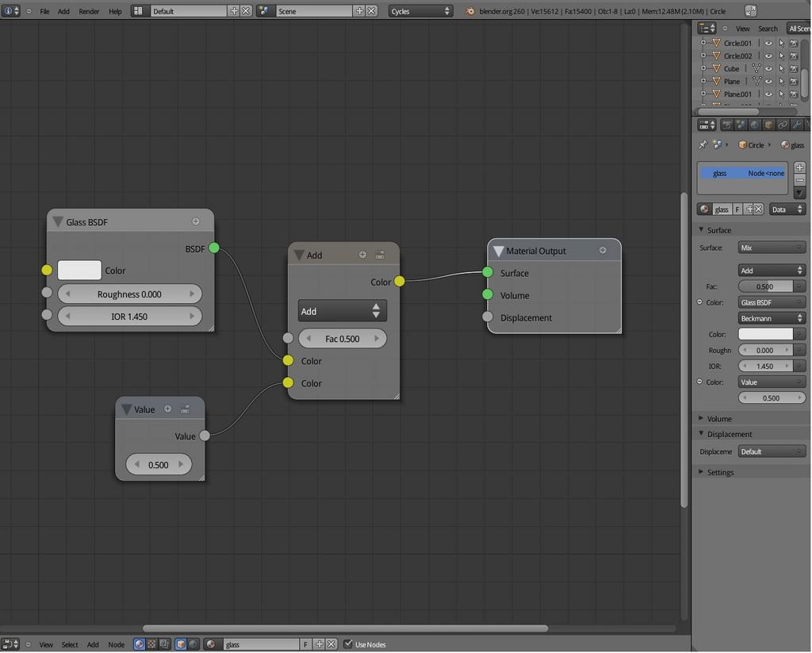Click the Fac slider in the Surface panel

coord(765,286)
